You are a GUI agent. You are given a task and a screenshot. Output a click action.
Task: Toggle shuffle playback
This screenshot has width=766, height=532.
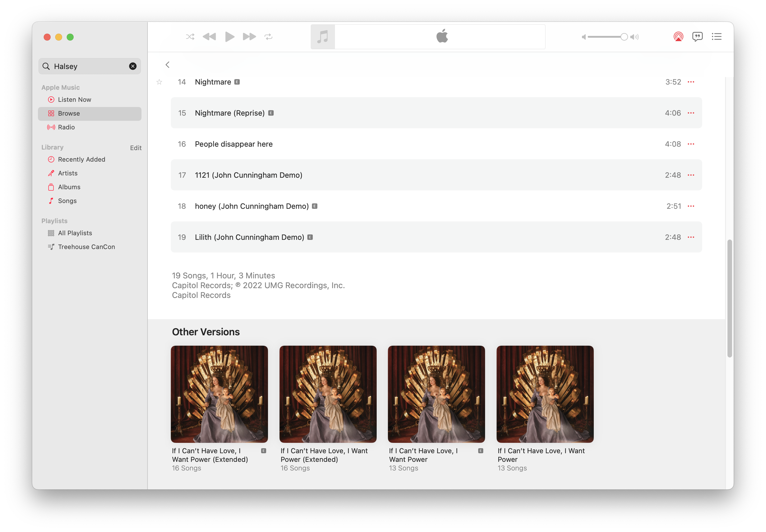[190, 37]
